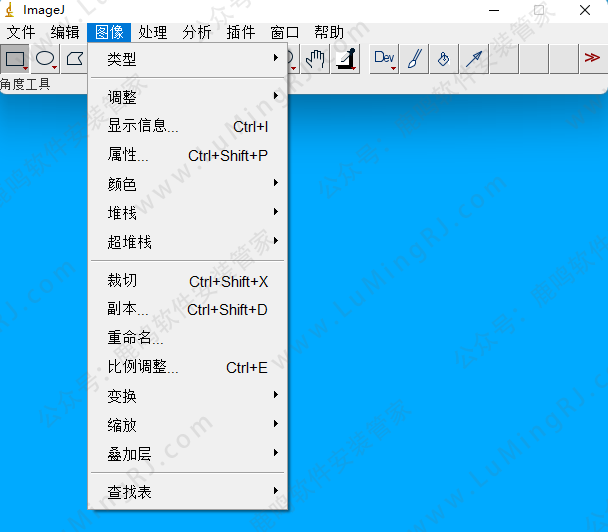Select the Polygon selection tool
Image resolution: width=608 pixels, height=532 pixels.
click(75, 59)
